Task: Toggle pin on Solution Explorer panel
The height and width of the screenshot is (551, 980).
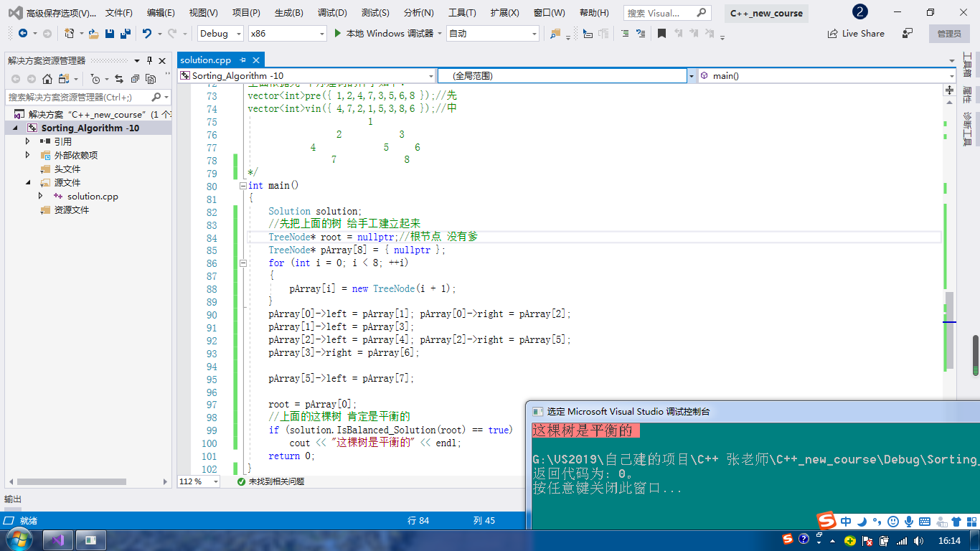Action: pos(149,60)
